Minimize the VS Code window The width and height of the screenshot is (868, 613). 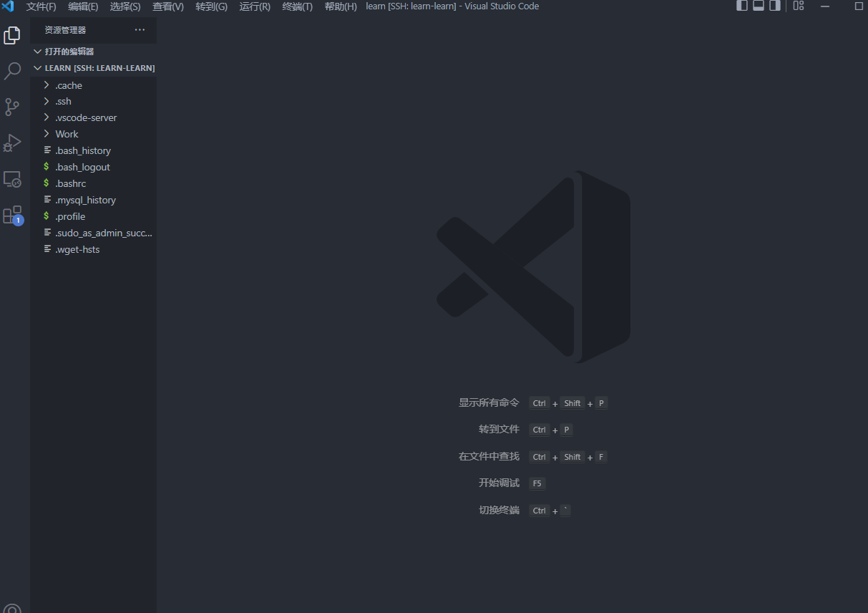826,6
